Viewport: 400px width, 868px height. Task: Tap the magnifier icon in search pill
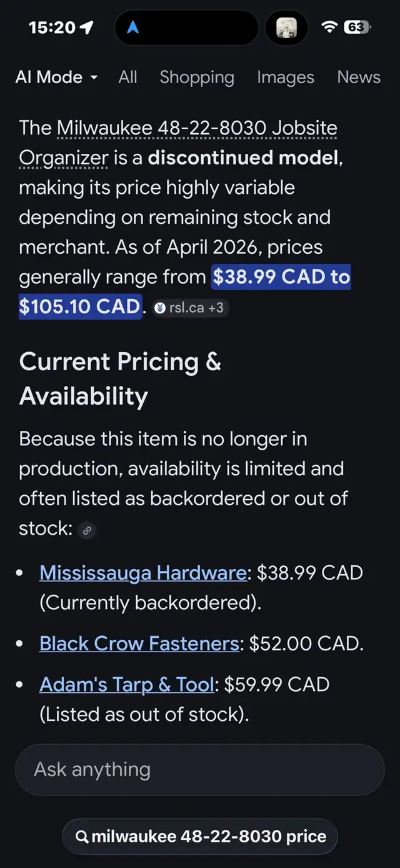pyautogui.click(x=82, y=837)
